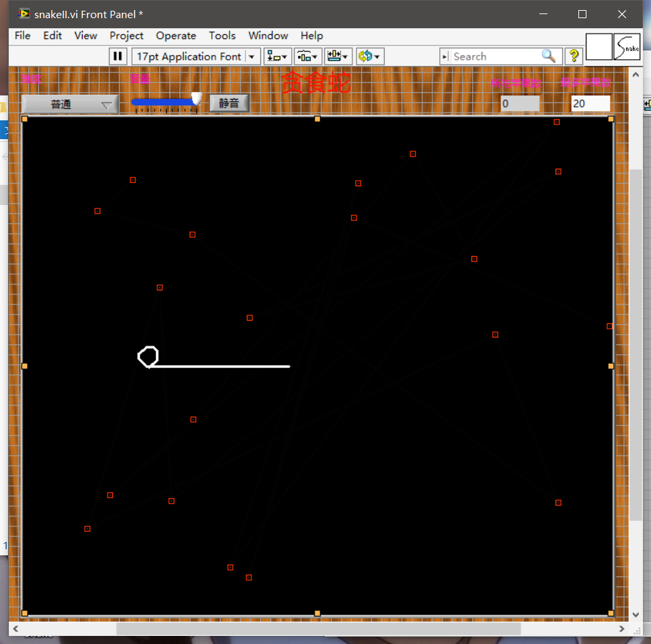The width and height of the screenshot is (651, 644).
Task: Click the bottom-center resize handle of the picture
Action: (x=317, y=613)
